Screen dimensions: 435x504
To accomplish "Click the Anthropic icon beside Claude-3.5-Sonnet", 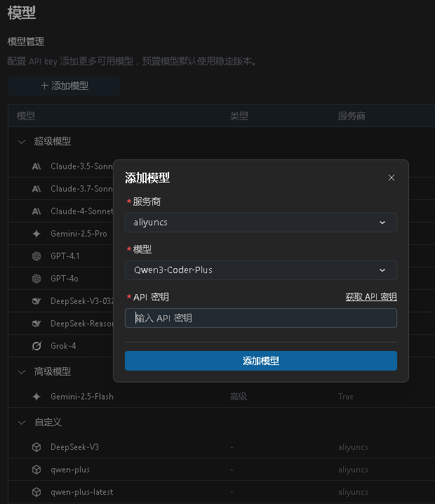I will point(36,166).
